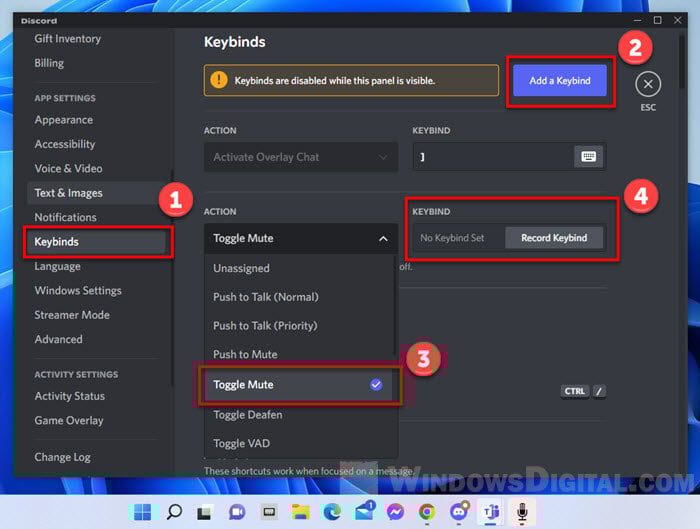
Task: Select Keybinds in the sidebar
Action: 96,242
